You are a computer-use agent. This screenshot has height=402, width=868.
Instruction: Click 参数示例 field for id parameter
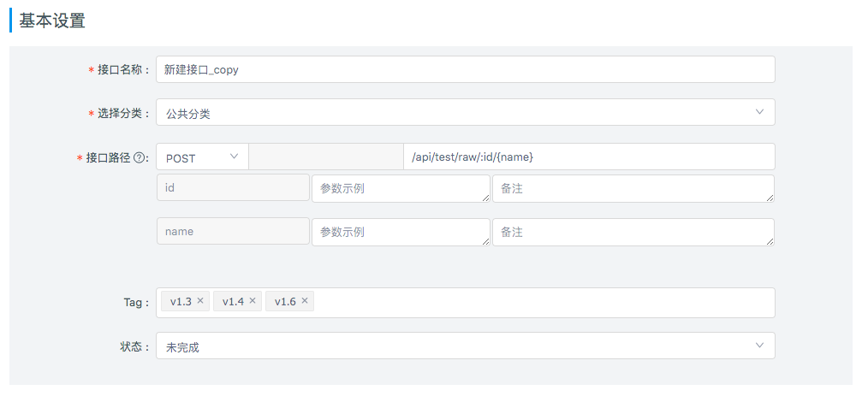tap(400, 188)
